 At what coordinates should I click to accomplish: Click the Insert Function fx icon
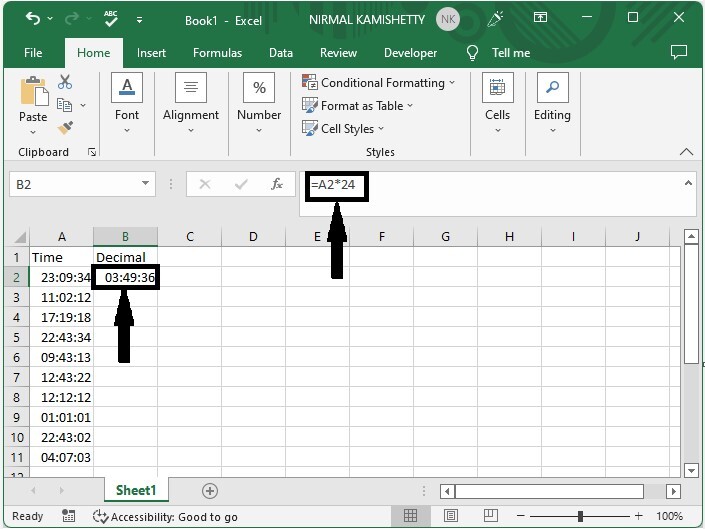277,184
